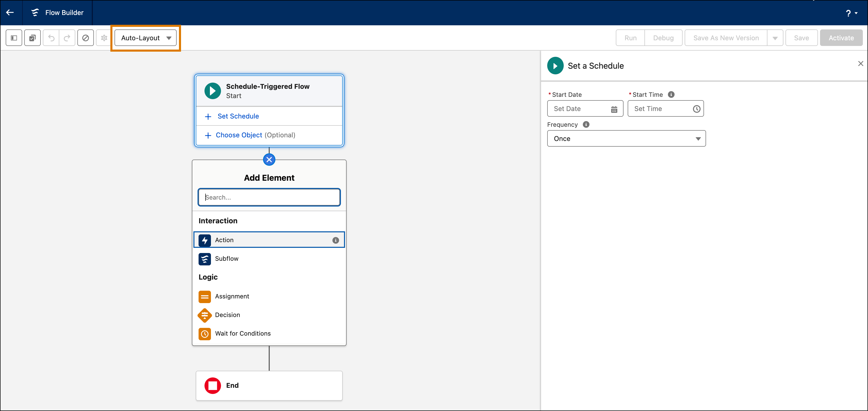Viewport: 868px width, 411px height.
Task: Select the Decision element
Action: [x=269, y=315]
